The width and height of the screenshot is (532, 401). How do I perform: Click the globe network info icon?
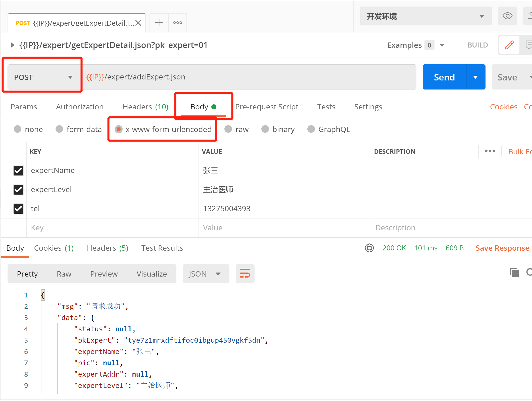pos(369,248)
